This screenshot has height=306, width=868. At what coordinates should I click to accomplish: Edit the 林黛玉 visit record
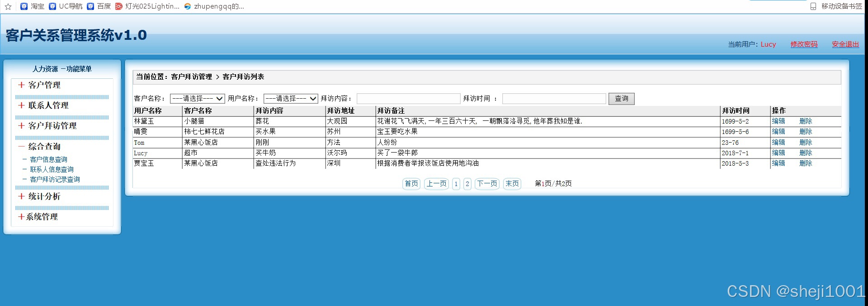tap(778, 121)
